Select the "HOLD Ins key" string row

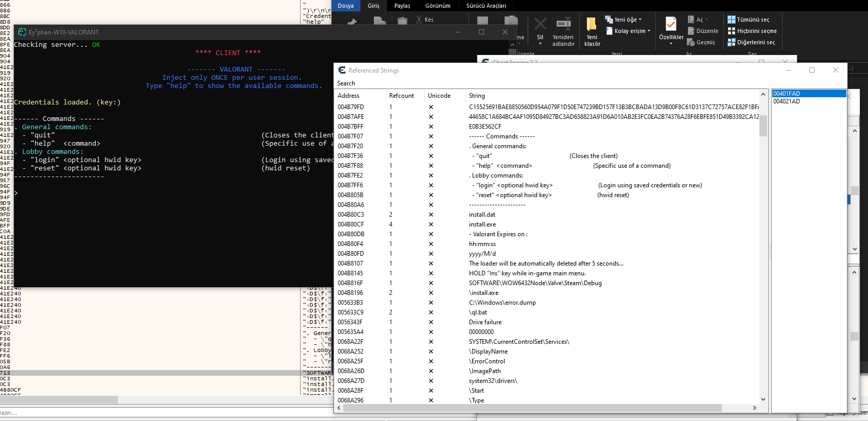[547, 273]
